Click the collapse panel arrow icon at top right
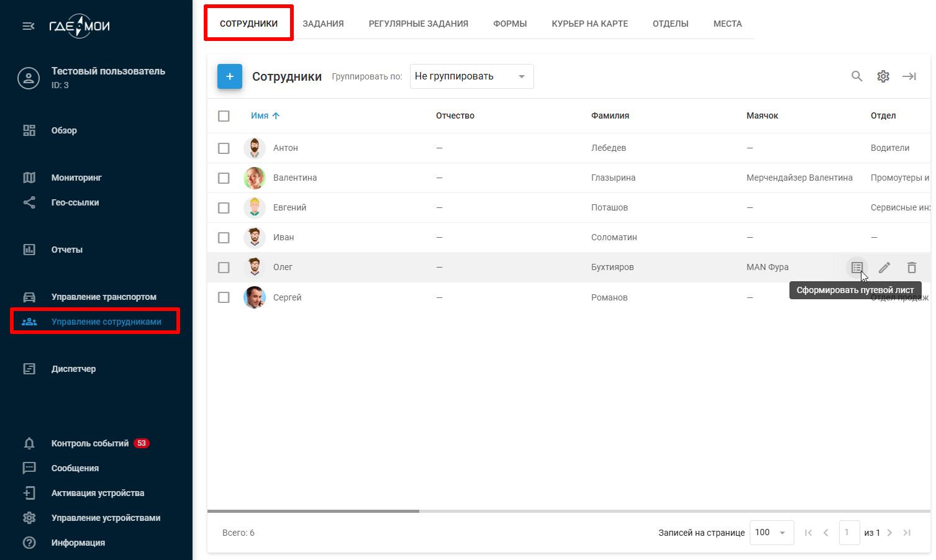This screenshot has width=936, height=560. pyautogui.click(x=909, y=76)
